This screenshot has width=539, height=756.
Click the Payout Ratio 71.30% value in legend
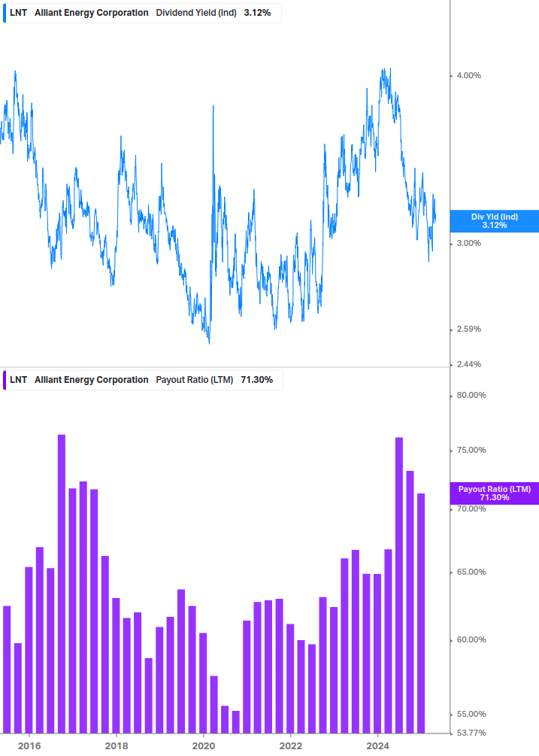pyautogui.click(x=257, y=380)
